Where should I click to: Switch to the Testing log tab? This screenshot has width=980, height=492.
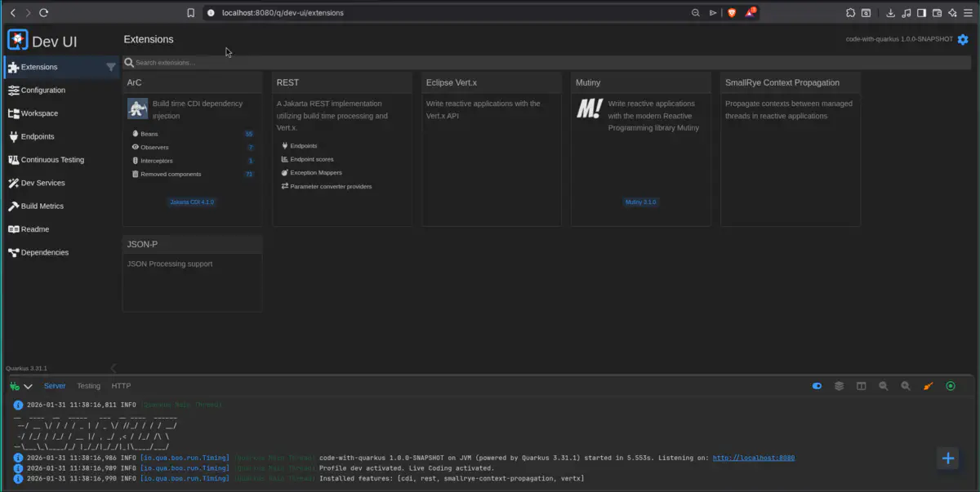click(88, 386)
